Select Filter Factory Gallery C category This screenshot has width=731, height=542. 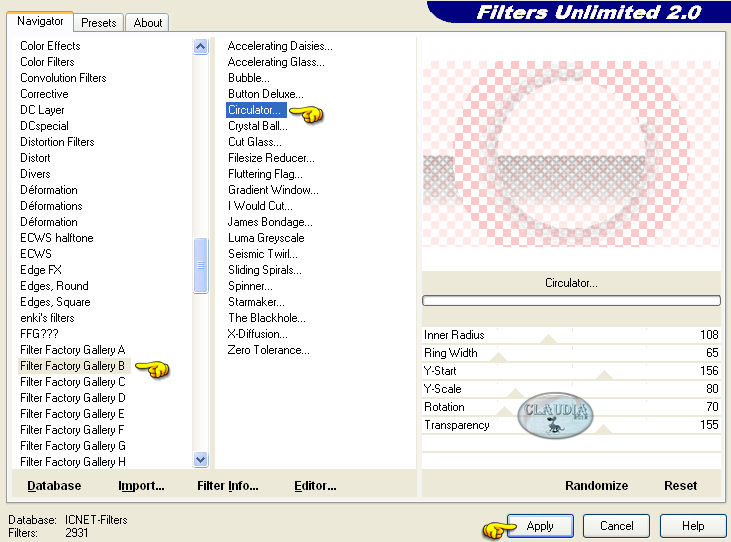72,382
